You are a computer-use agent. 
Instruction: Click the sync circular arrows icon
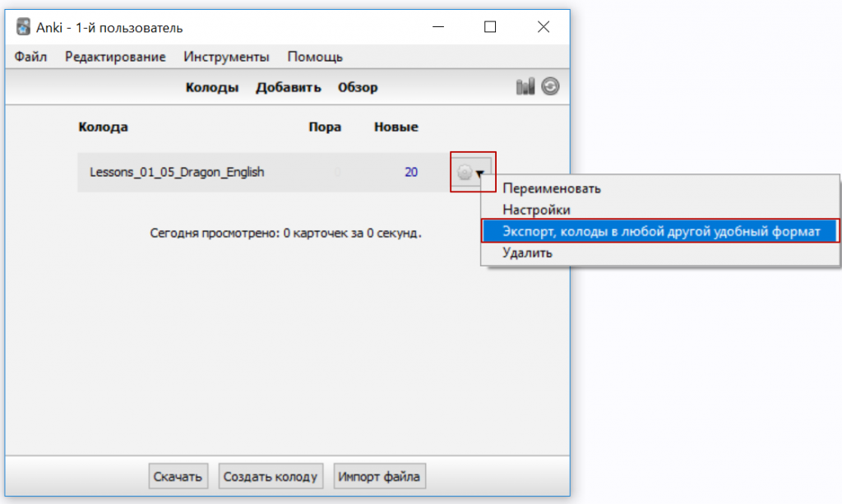click(x=550, y=86)
